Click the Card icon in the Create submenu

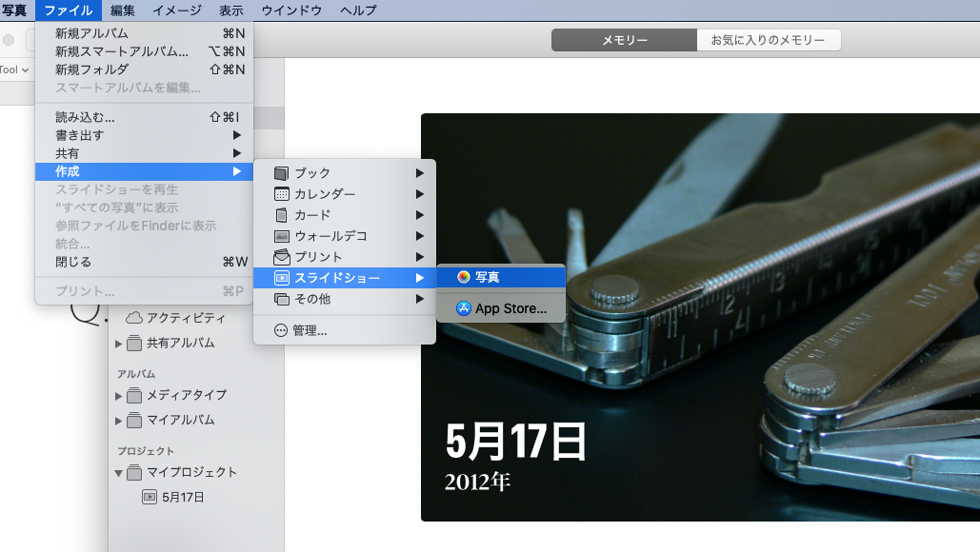(x=282, y=215)
